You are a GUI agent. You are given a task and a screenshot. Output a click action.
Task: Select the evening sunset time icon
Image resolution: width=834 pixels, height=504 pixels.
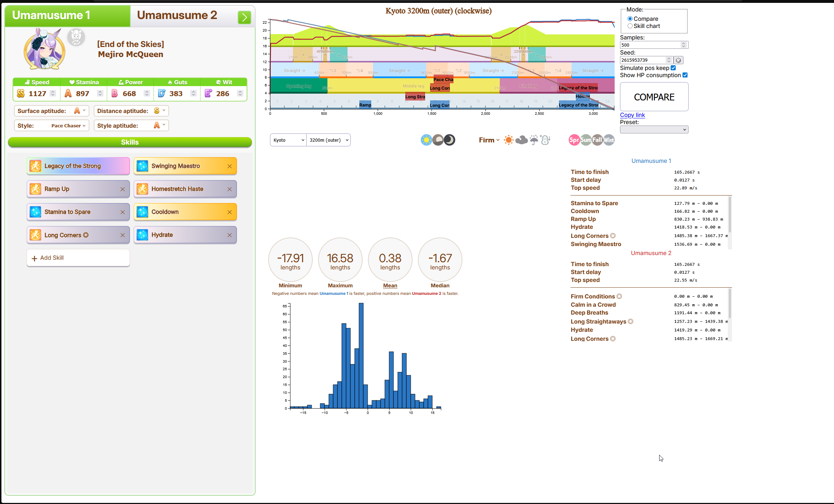pyautogui.click(x=438, y=140)
